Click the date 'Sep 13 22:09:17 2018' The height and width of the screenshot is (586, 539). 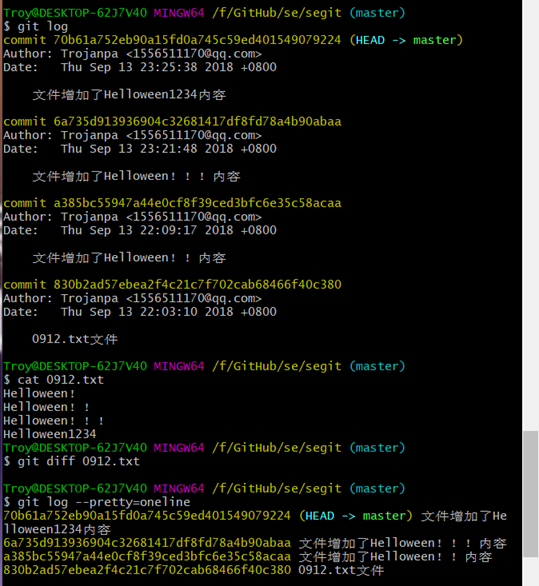(161, 230)
